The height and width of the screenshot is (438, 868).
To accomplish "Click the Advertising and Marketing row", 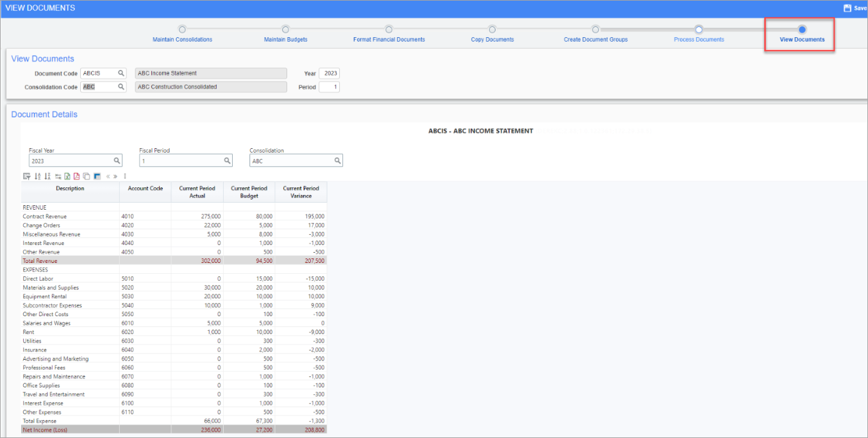I will pyautogui.click(x=174, y=359).
